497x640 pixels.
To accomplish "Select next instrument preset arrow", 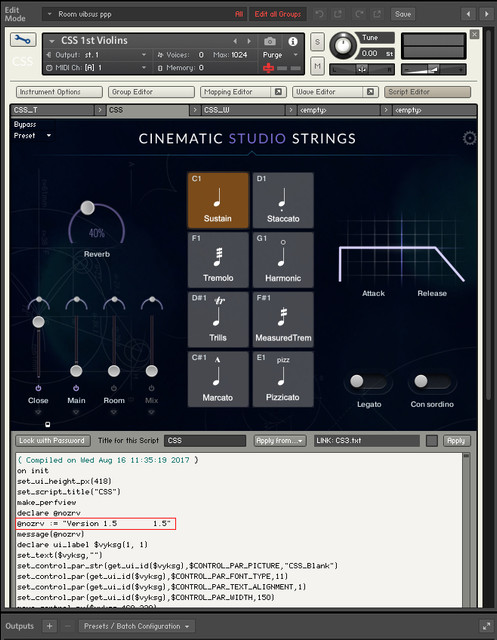I will (249, 41).
